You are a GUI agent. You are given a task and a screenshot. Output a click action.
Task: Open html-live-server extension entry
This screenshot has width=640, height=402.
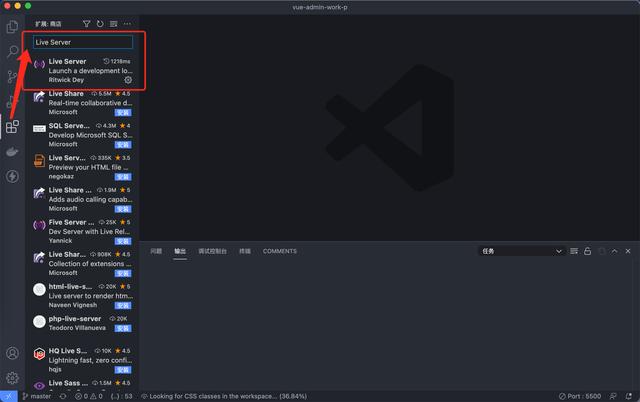point(83,296)
